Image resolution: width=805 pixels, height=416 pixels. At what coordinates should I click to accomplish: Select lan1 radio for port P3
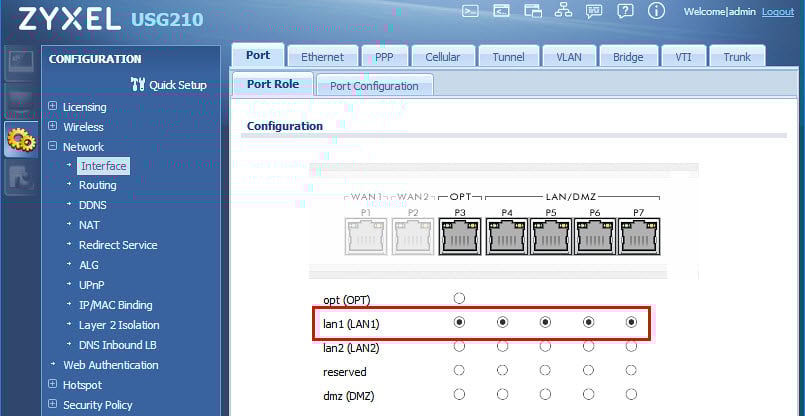(x=459, y=322)
